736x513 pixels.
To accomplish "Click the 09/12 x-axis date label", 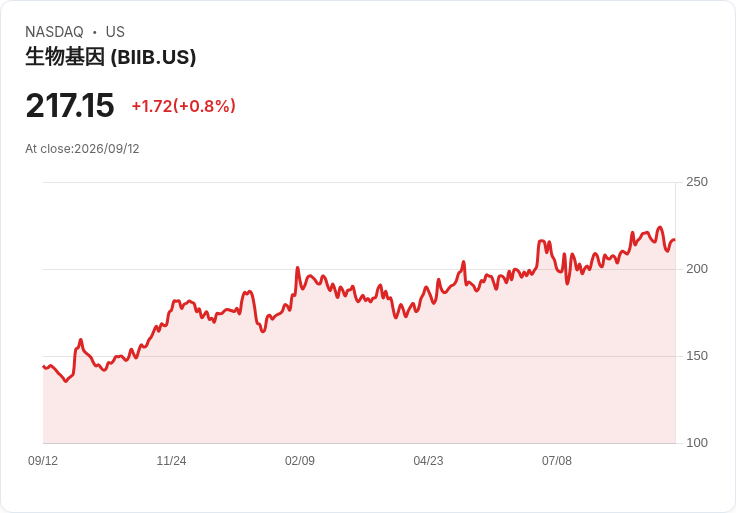I will pos(43,461).
